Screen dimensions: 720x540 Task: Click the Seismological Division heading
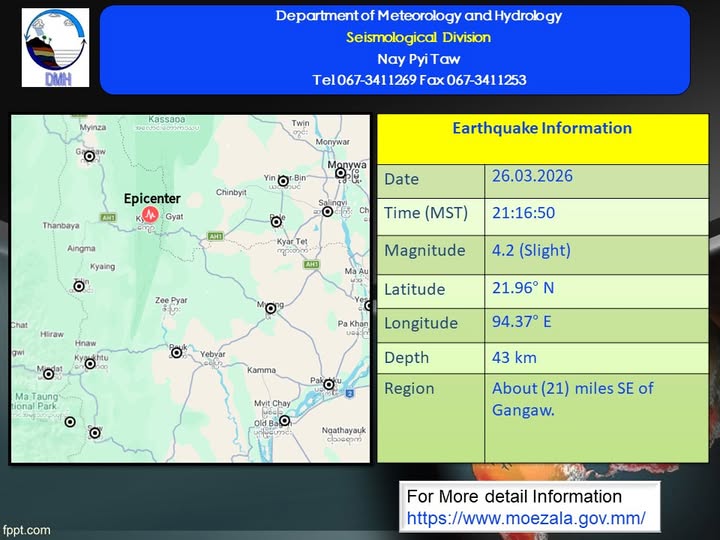click(418, 38)
